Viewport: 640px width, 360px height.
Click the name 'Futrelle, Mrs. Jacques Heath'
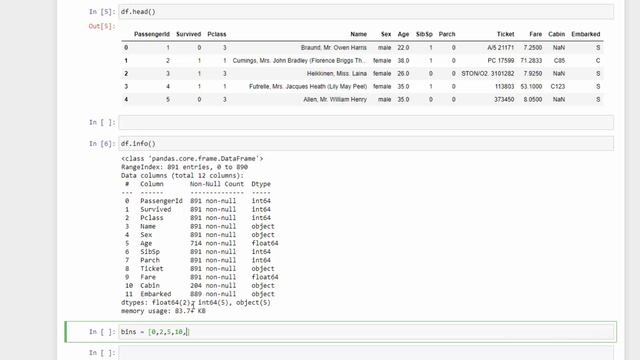coord(308,87)
